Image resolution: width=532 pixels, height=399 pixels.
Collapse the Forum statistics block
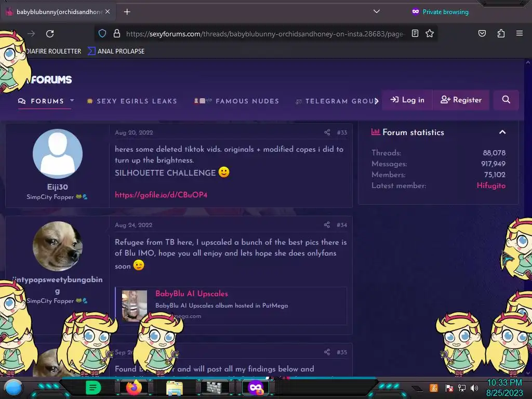click(502, 132)
